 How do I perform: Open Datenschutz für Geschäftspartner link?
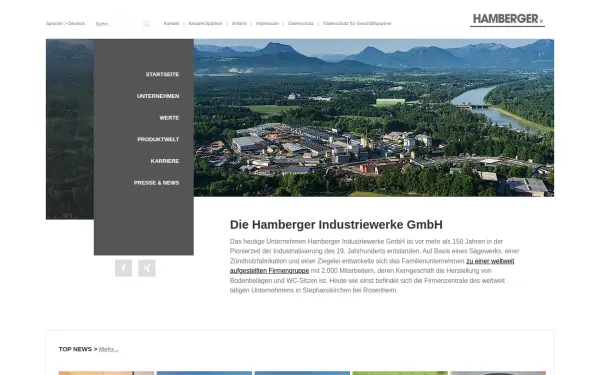(x=357, y=23)
